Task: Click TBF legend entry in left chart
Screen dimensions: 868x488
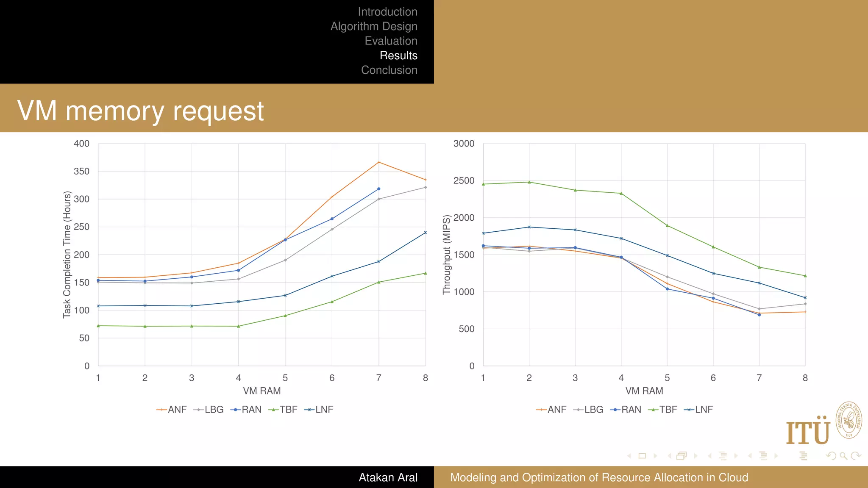Action: point(283,410)
